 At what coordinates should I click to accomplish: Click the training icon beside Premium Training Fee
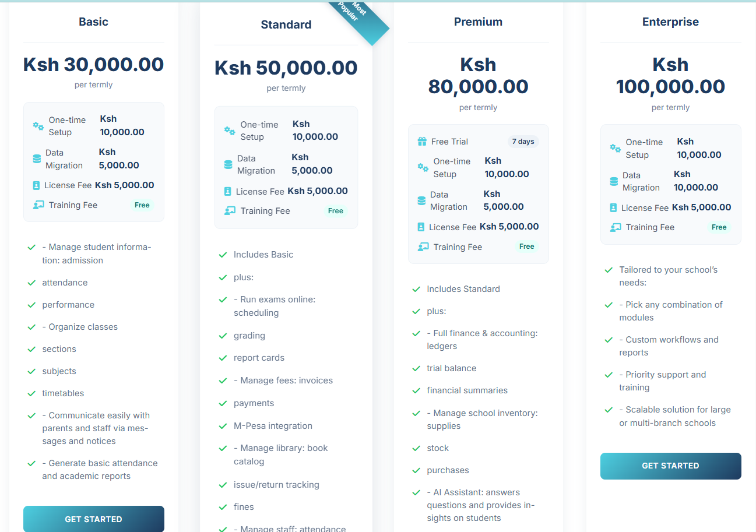click(423, 247)
